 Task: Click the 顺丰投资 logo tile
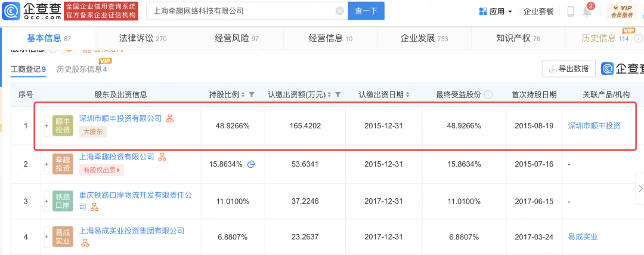tap(63, 126)
